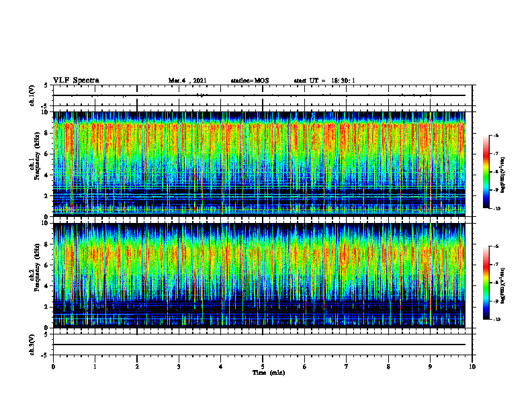
Task: Click the "8" kHz tick on ch.1 frequency axis
Action: point(47,133)
